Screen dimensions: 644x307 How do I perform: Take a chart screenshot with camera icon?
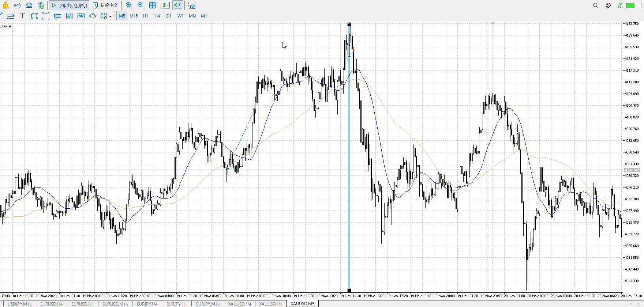192,5
